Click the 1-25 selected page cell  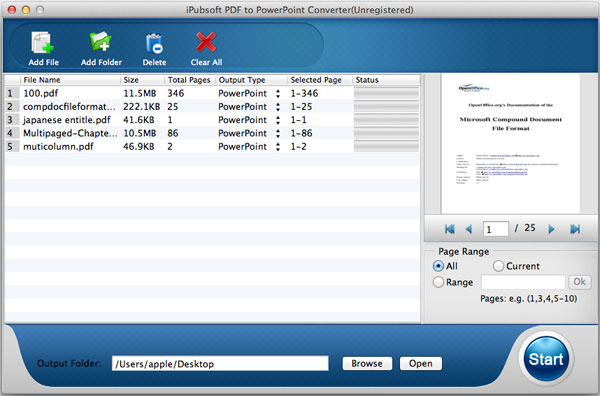301,107
